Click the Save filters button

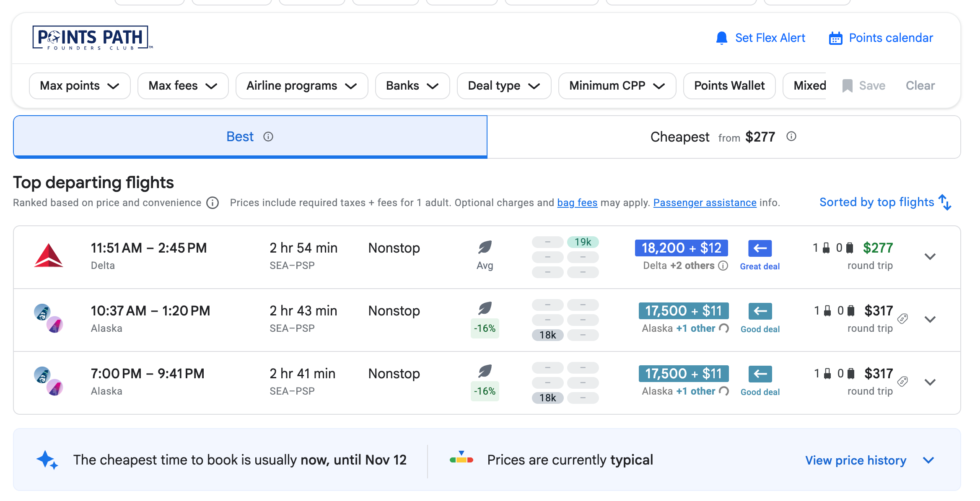click(863, 86)
